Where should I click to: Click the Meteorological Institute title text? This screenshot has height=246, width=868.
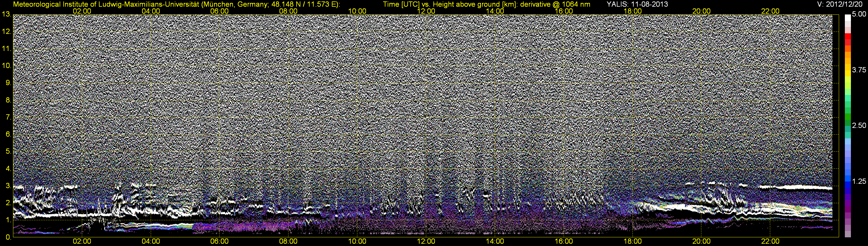coord(176,4)
